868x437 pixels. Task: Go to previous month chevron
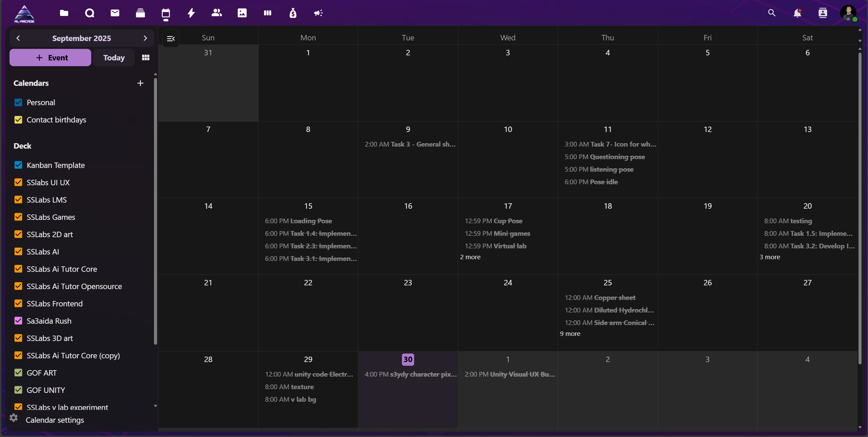coord(18,38)
